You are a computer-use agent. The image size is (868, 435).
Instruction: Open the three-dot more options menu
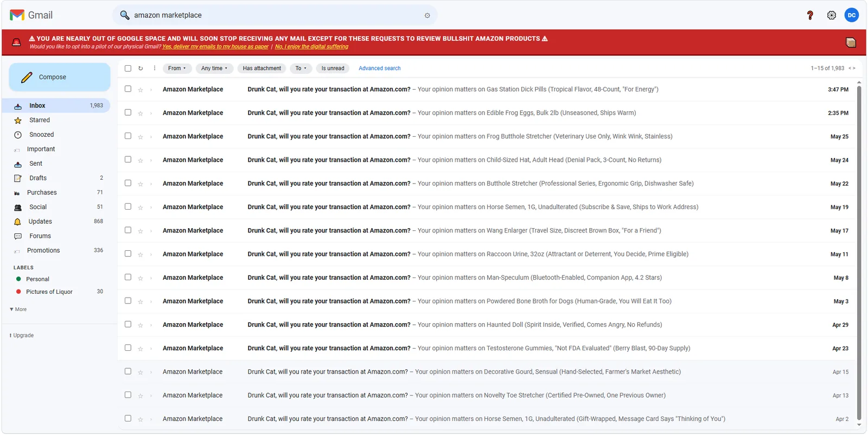(155, 68)
